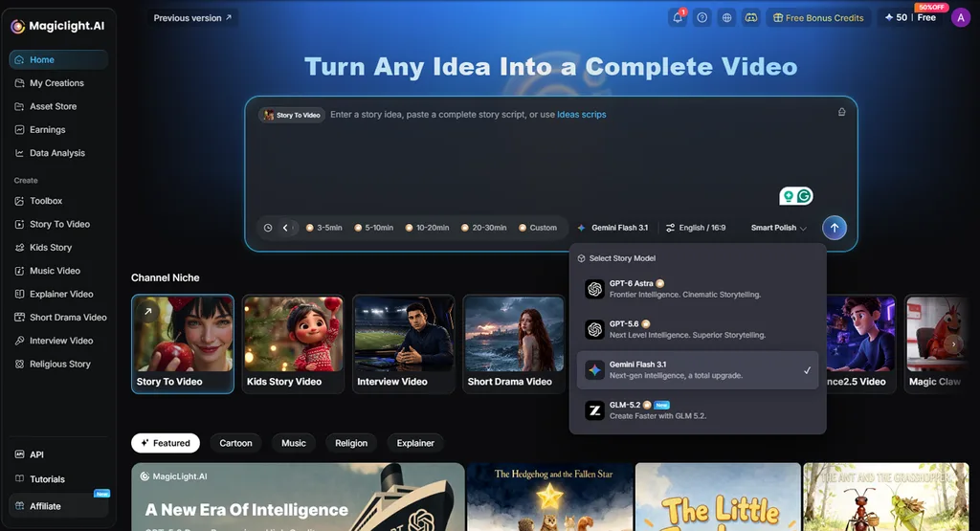Open Asset Store in sidebar

[x=58, y=107]
